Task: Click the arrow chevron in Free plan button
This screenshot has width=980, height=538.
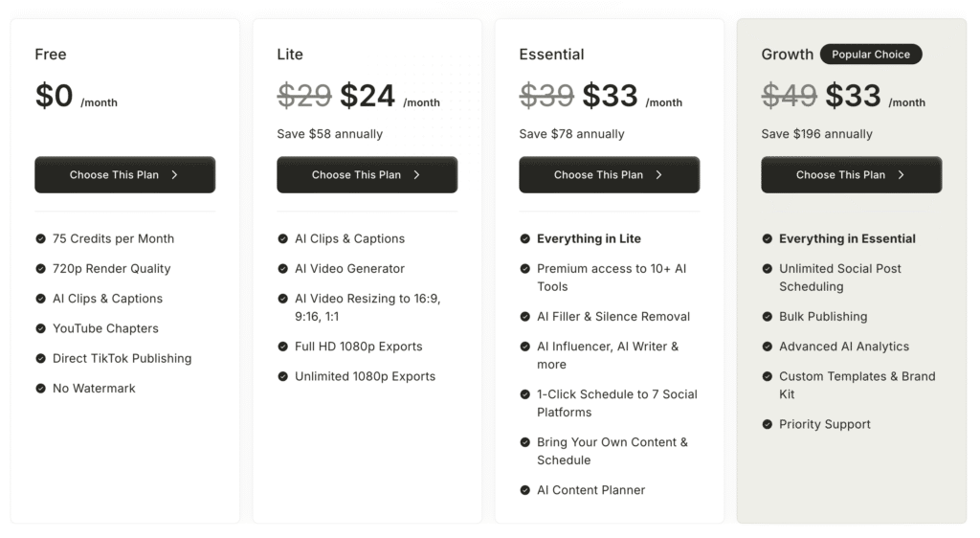Action: (x=174, y=175)
